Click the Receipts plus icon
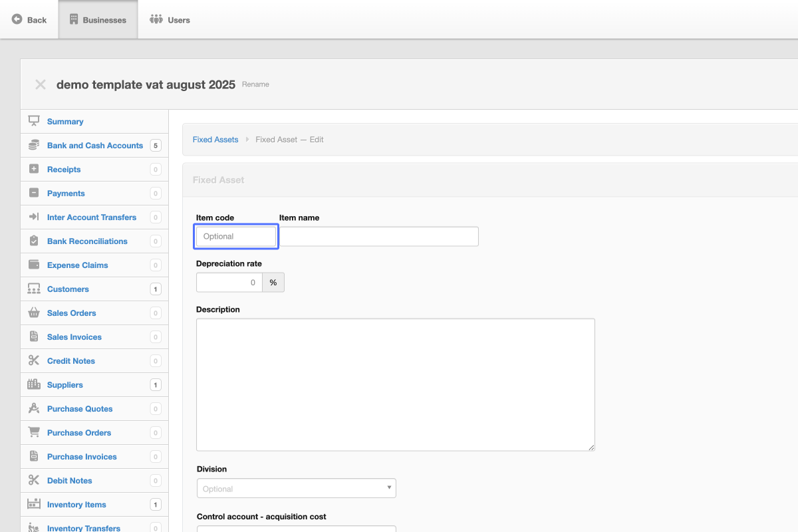This screenshot has height=532, width=798. [x=34, y=169]
